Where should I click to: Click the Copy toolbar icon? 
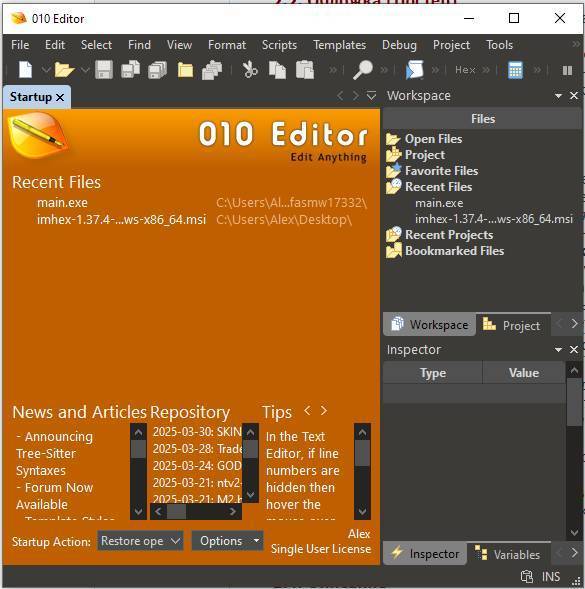pos(277,70)
